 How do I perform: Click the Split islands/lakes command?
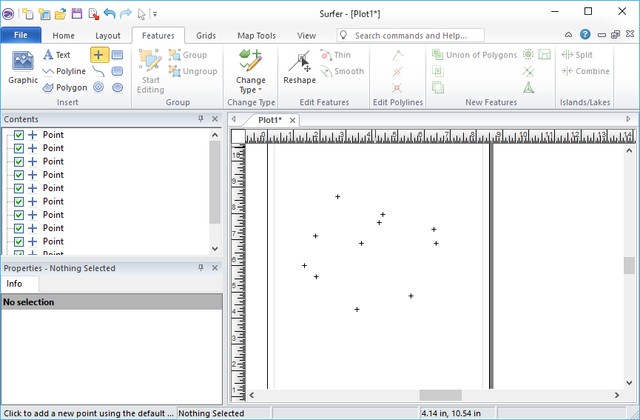click(x=577, y=55)
